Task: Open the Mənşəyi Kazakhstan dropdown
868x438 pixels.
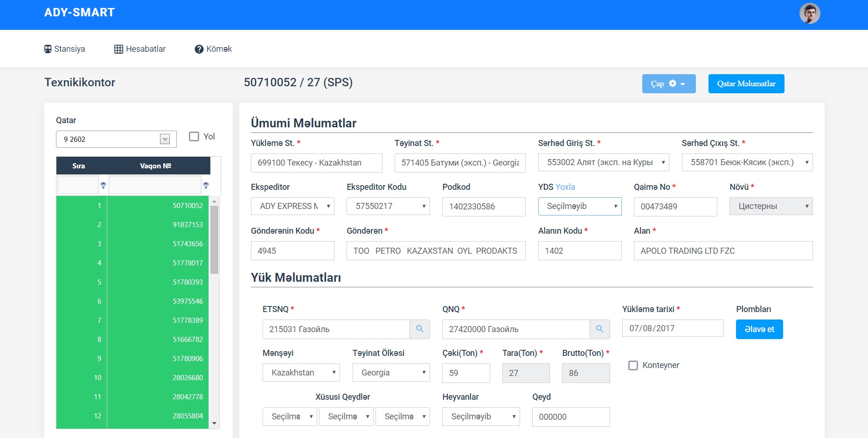Action: pos(301,373)
